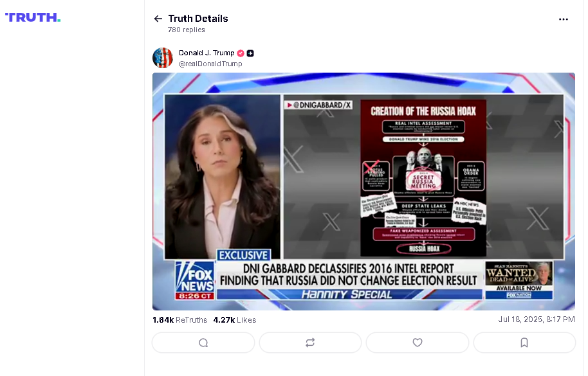Open the Donald J. Trump display name link
Screen dimensions: 588x376
coord(207,53)
